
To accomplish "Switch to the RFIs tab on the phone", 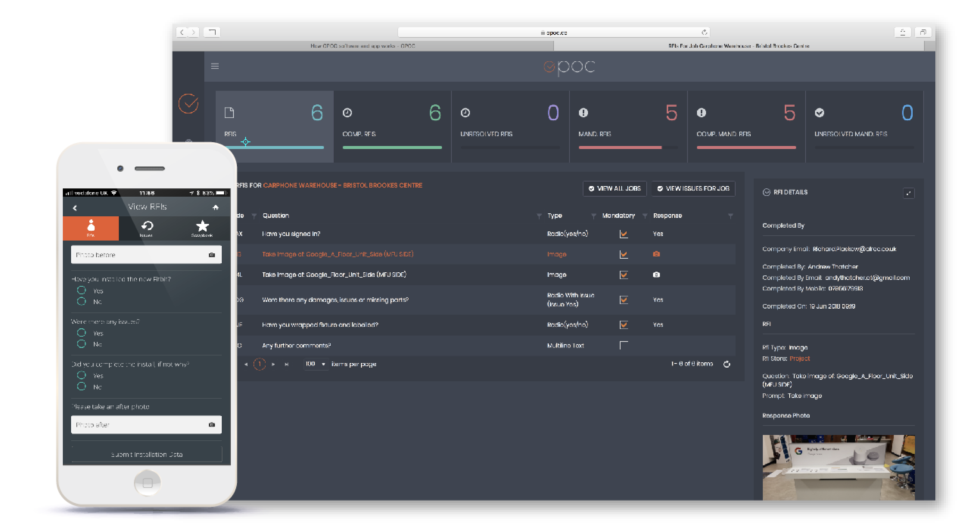I will [x=90, y=228].
